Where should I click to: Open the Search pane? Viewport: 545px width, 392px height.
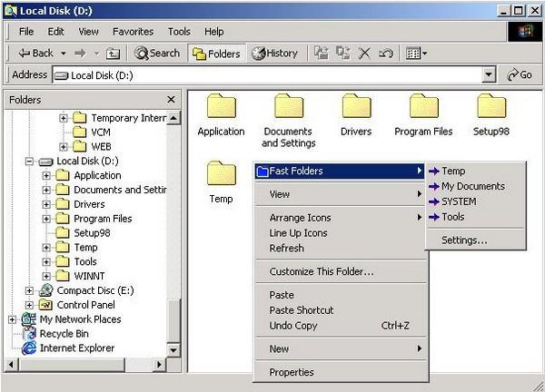point(157,54)
